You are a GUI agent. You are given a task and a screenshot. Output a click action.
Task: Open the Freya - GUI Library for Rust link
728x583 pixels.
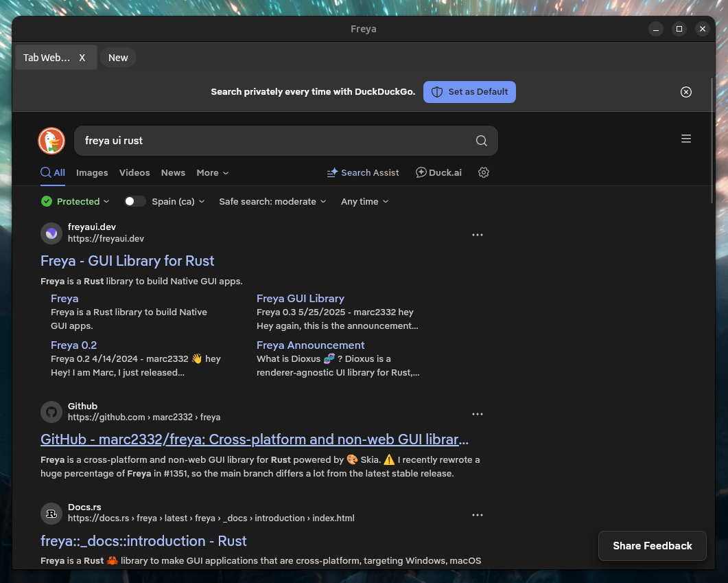point(128,261)
